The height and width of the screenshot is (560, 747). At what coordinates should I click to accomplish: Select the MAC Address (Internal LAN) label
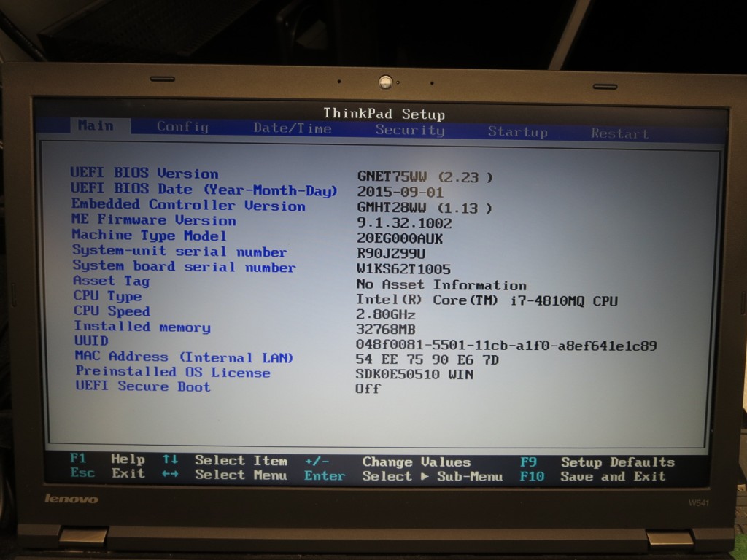pos(184,357)
